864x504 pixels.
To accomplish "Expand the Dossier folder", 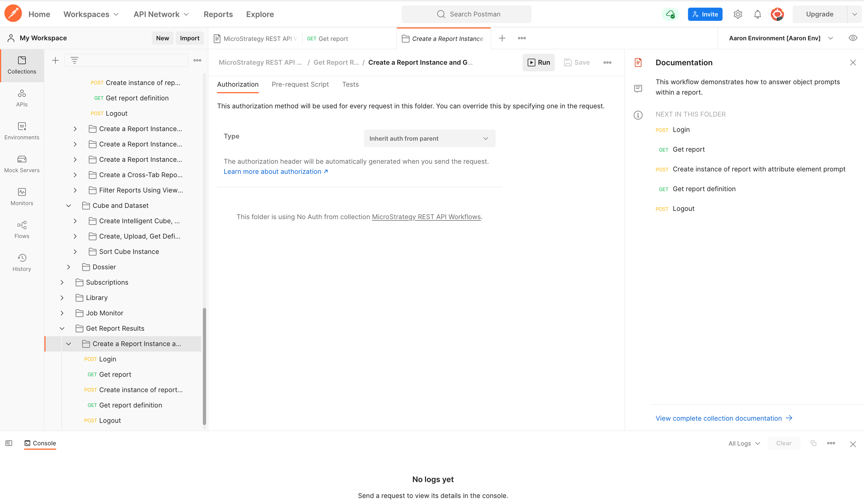I will coord(68,267).
